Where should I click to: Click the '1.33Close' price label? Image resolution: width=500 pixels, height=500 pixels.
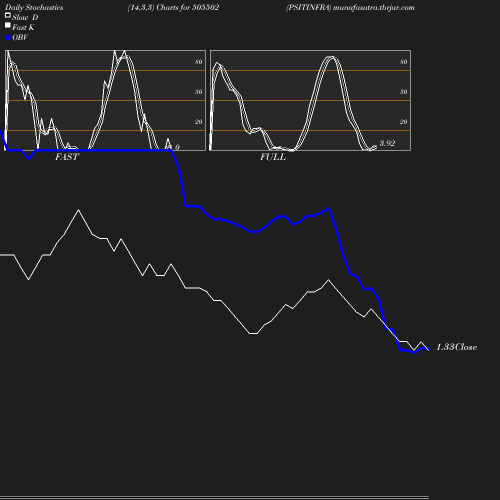[x=457, y=347]
